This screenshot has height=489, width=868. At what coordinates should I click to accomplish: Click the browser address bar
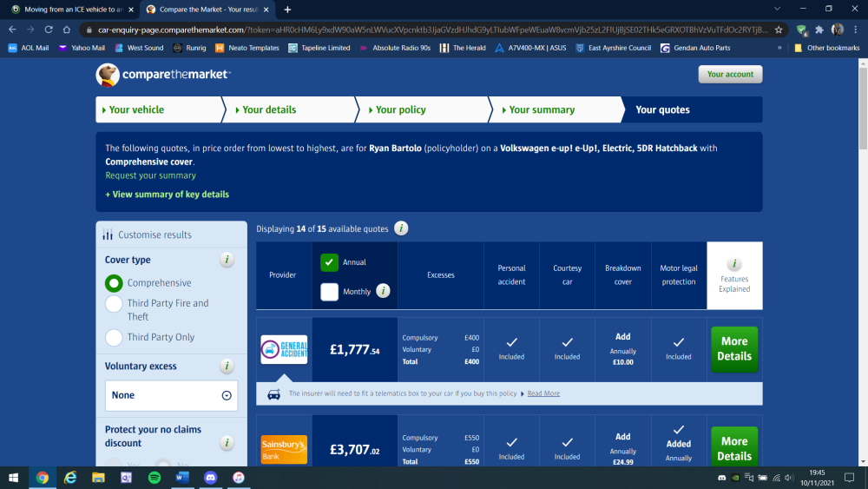pos(431,30)
